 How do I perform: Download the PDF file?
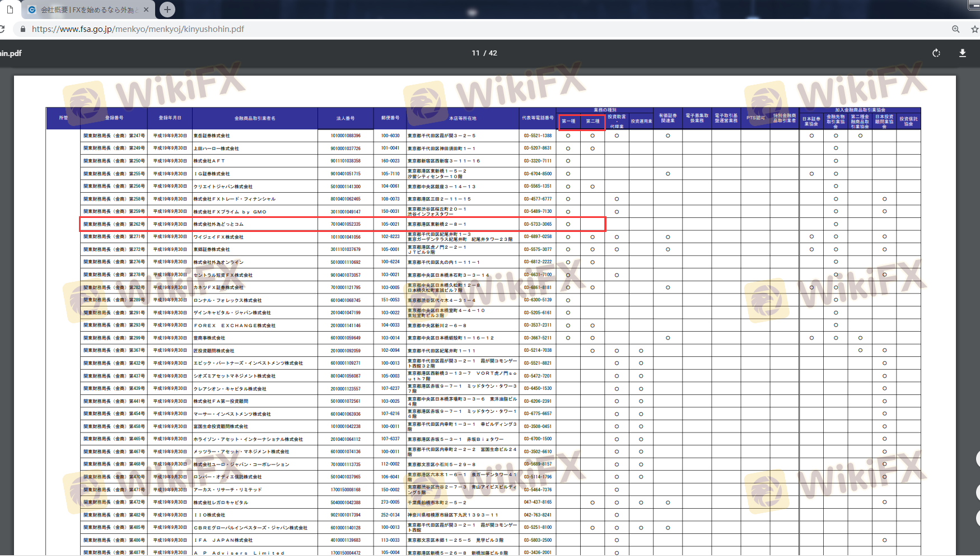coord(963,53)
